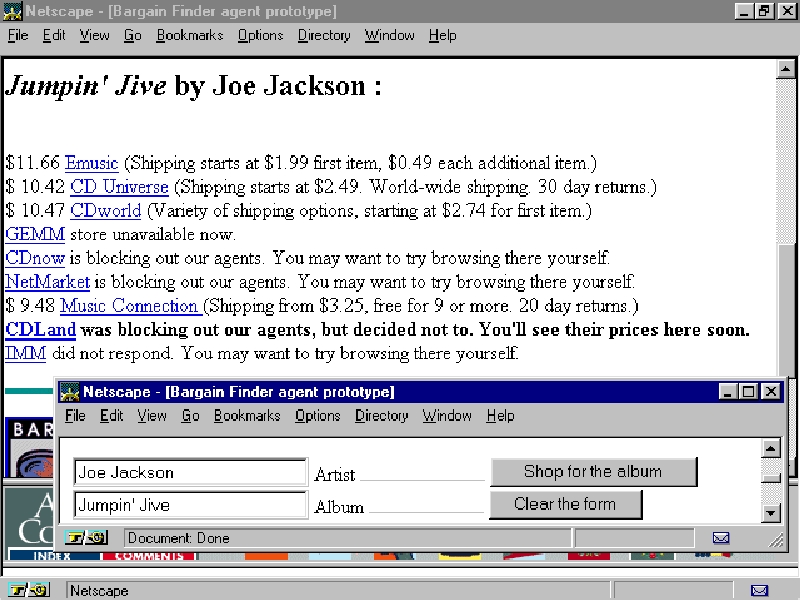The width and height of the screenshot is (800, 600).
Task: Minimize the front Bargain Finder window
Action: point(728,392)
